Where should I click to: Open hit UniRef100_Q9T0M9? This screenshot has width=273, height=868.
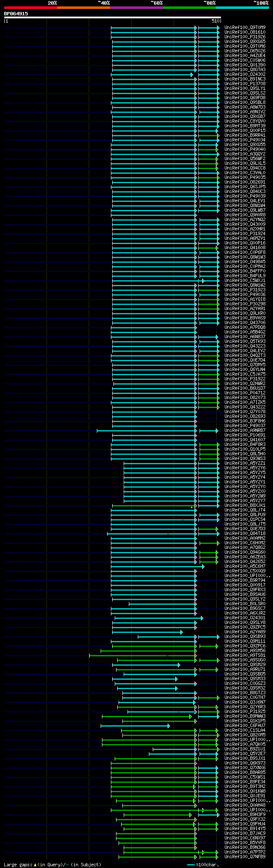click(x=245, y=27)
